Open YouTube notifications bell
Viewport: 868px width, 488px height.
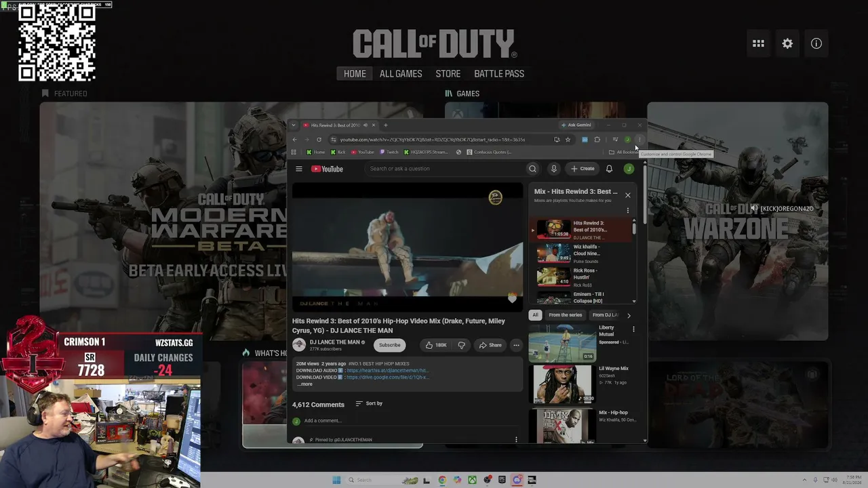tap(609, 169)
